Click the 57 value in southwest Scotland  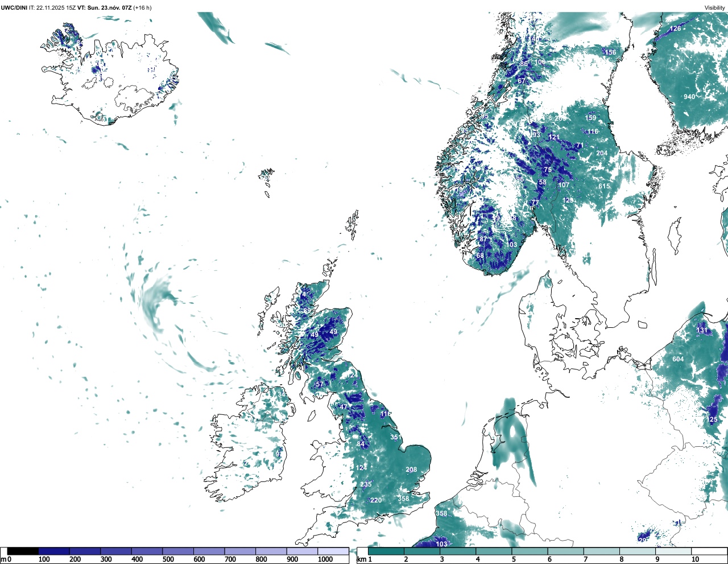pyautogui.click(x=319, y=385)
